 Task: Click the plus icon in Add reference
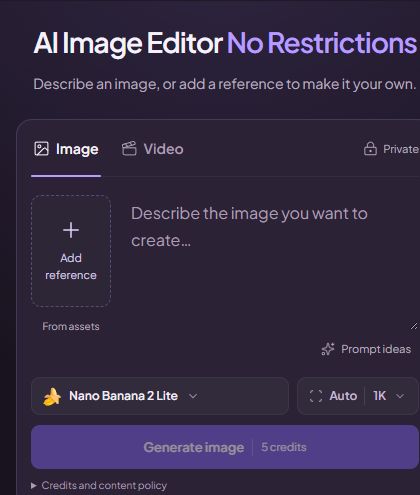coord(71,230)
